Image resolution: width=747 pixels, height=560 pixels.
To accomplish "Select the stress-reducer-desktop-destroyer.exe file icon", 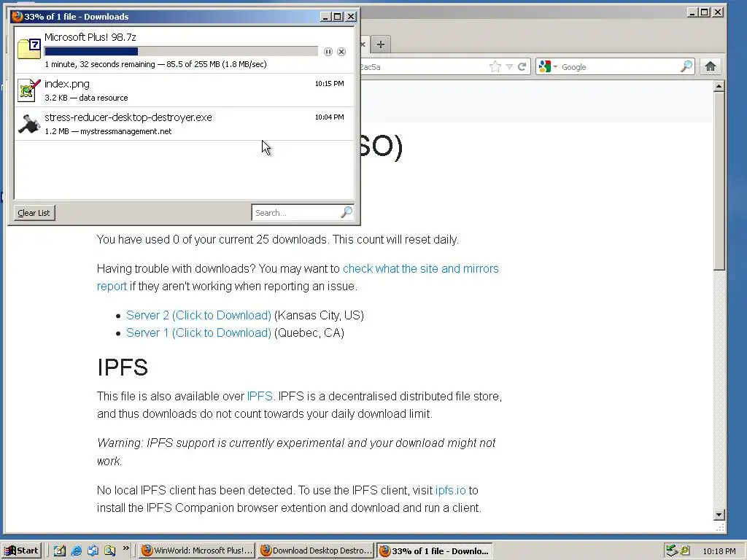I will [x=28, y=124].
